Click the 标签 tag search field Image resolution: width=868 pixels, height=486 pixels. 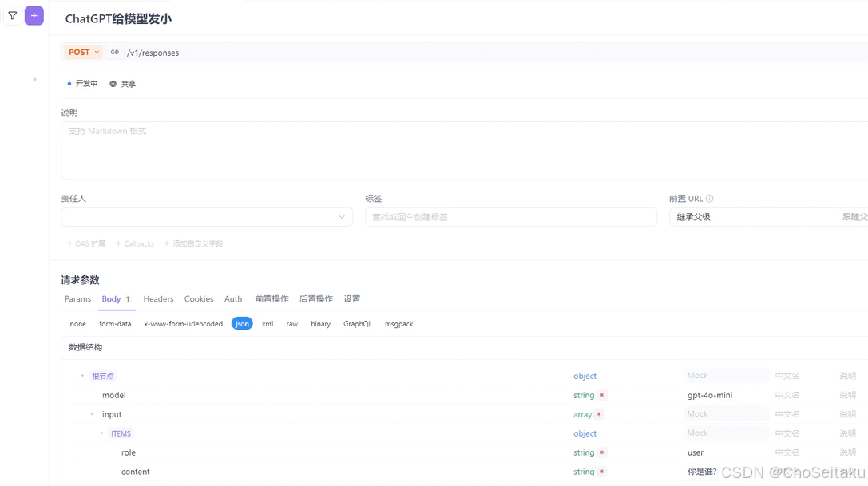click(511, 217)
